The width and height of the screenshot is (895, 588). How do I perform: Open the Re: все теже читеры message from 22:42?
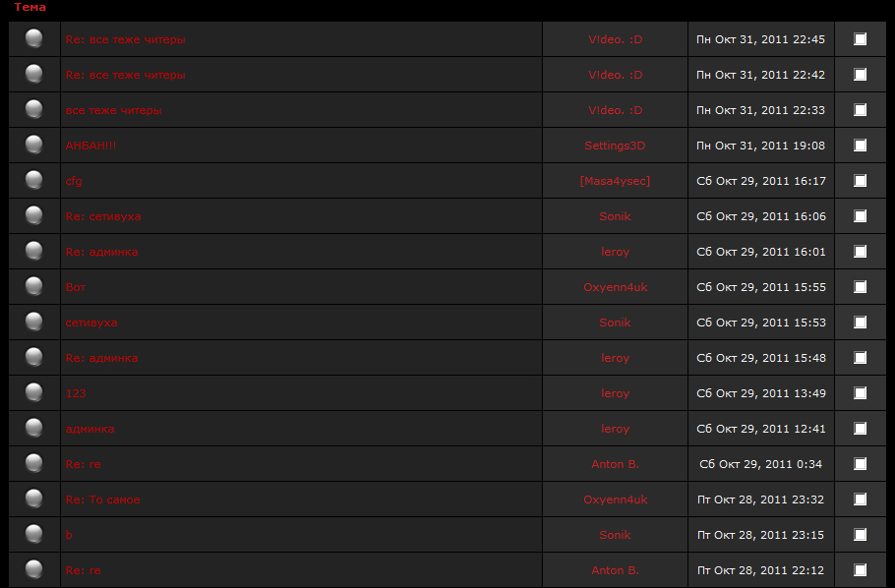(125, 75)
